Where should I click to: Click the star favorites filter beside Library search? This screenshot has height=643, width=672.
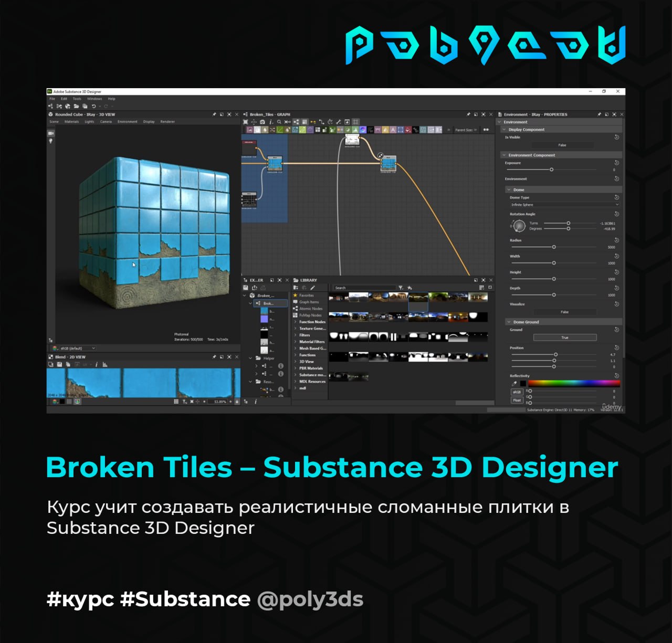[x=409, y=288]
